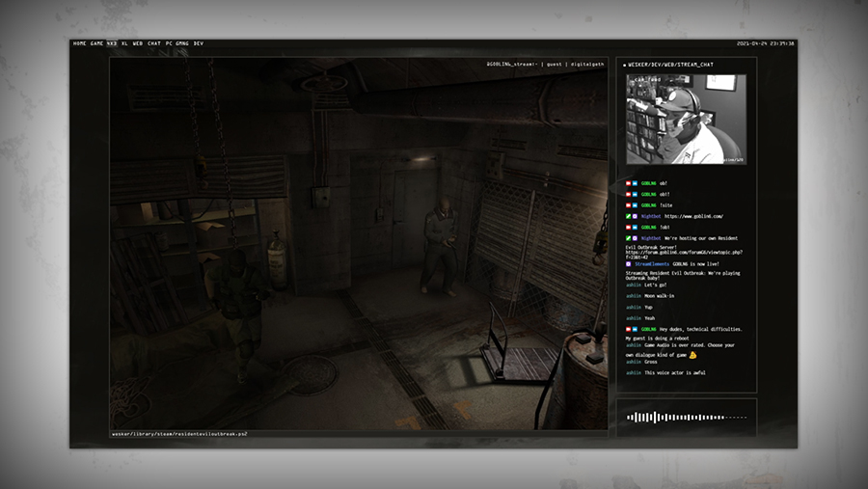Select the PC menu item

tap(169, 43)
